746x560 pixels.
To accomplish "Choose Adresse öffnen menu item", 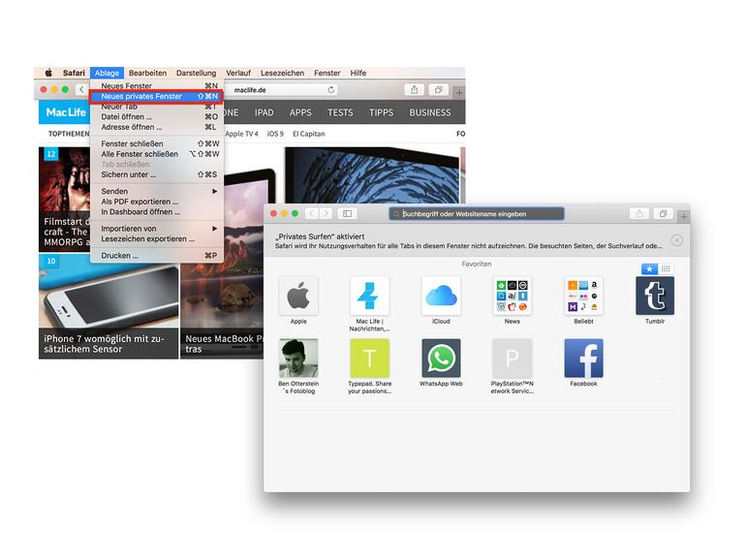I will (x=156, y=127).
